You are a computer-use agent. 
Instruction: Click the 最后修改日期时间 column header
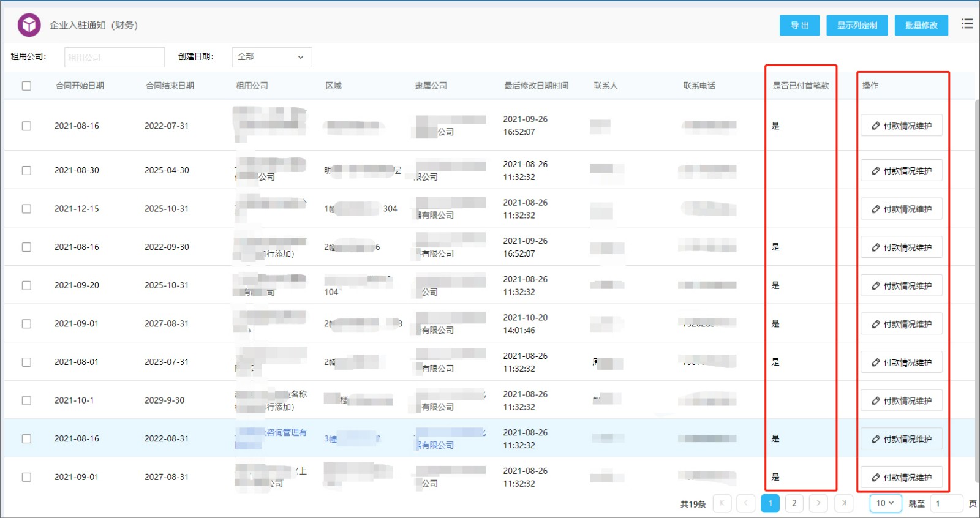pyautogui.click(x=536, y=86)
